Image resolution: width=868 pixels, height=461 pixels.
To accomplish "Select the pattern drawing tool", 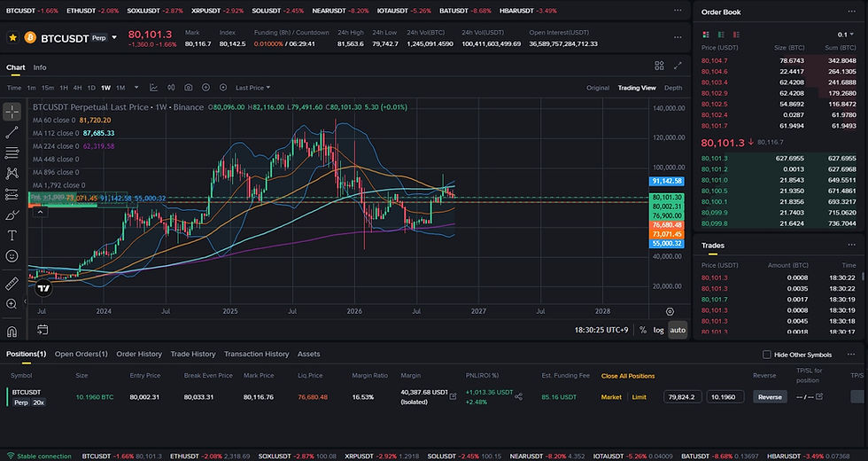I will 12,174.
